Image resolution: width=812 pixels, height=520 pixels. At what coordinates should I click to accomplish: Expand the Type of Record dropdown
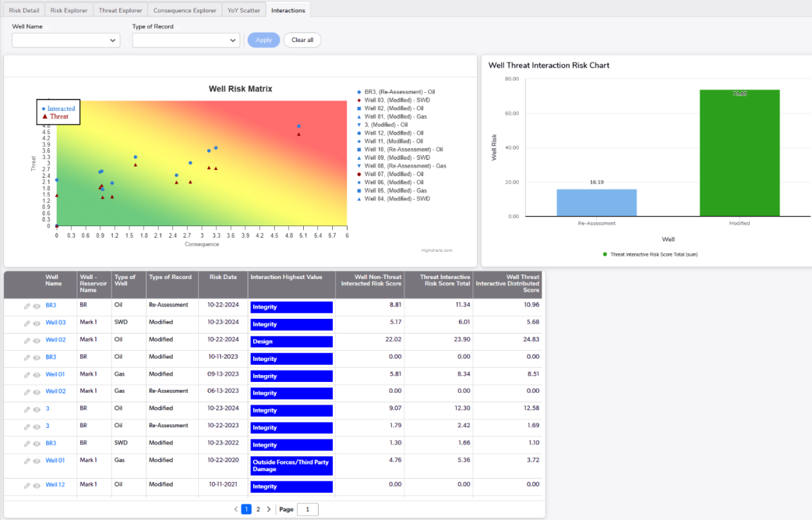[186, 41]
